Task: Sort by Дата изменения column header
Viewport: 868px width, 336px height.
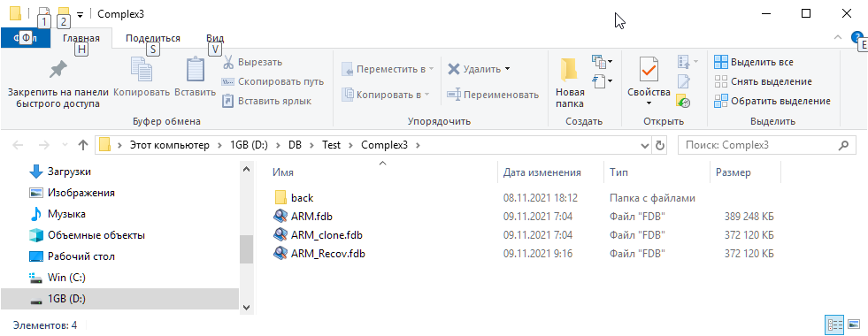Action: click(x=542, y=172)
